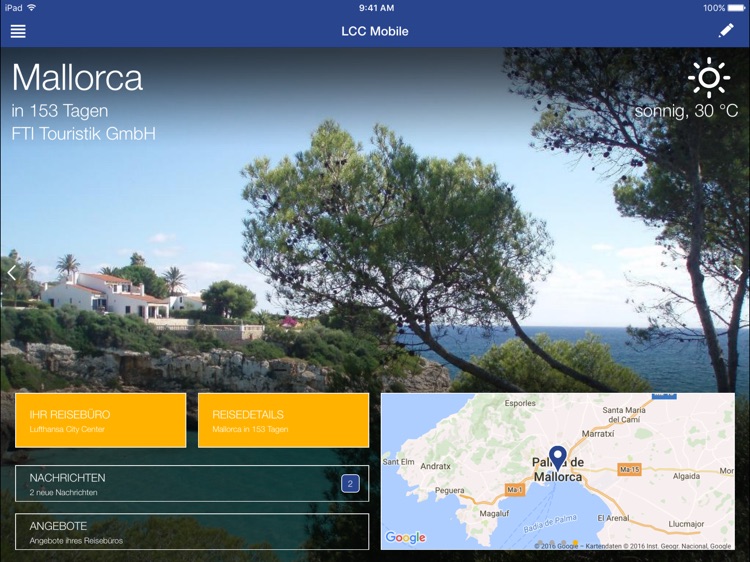Tap the Ma-15 road label on map
The height and width of the screenshot is (562, 750).
(629, 469)
